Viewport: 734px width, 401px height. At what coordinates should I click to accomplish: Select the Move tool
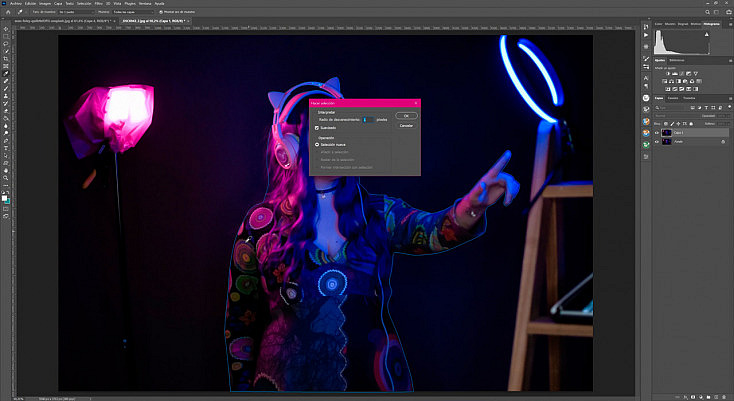5,29
